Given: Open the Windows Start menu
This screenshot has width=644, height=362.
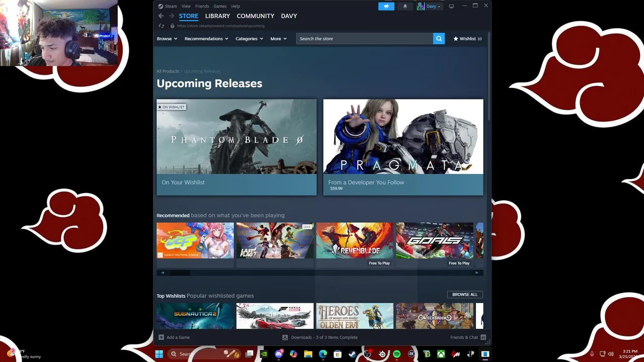Looking at the screenshot, I should click(x=159, y=354).
